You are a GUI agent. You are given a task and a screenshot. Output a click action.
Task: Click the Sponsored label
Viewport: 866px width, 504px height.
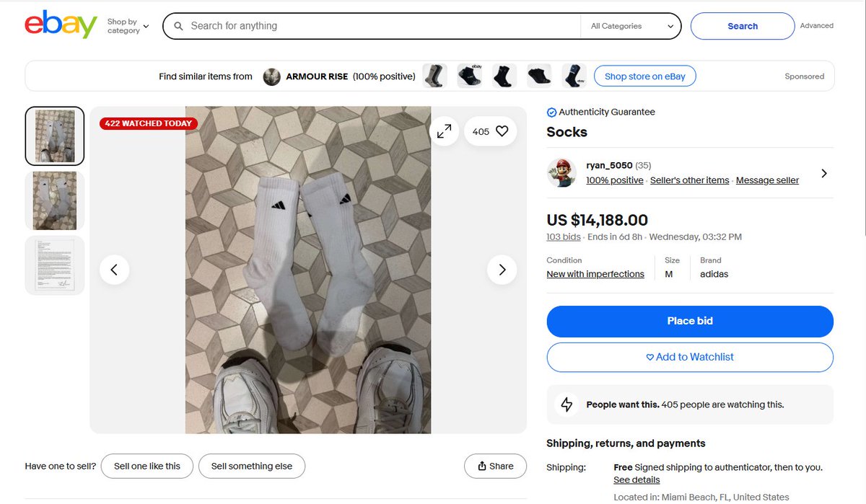point(804,76)
